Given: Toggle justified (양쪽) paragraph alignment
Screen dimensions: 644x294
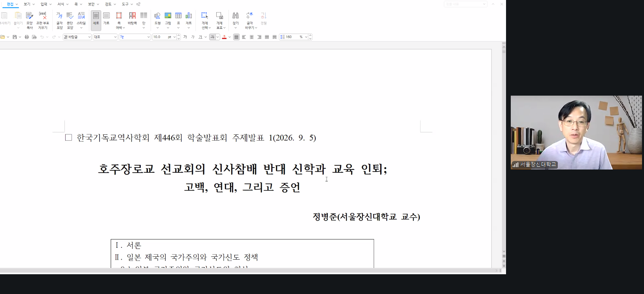Looking at the screenshot, I should (236, 37).
